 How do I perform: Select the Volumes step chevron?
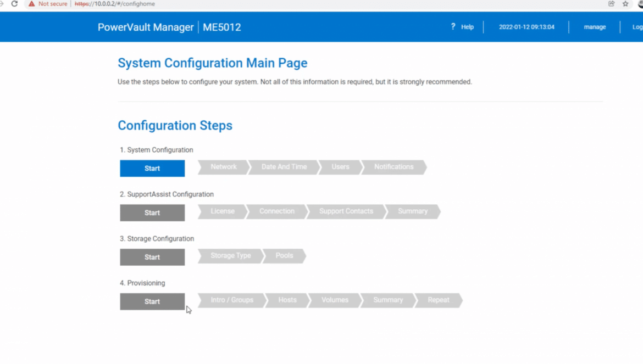click(x=335, y=300)
